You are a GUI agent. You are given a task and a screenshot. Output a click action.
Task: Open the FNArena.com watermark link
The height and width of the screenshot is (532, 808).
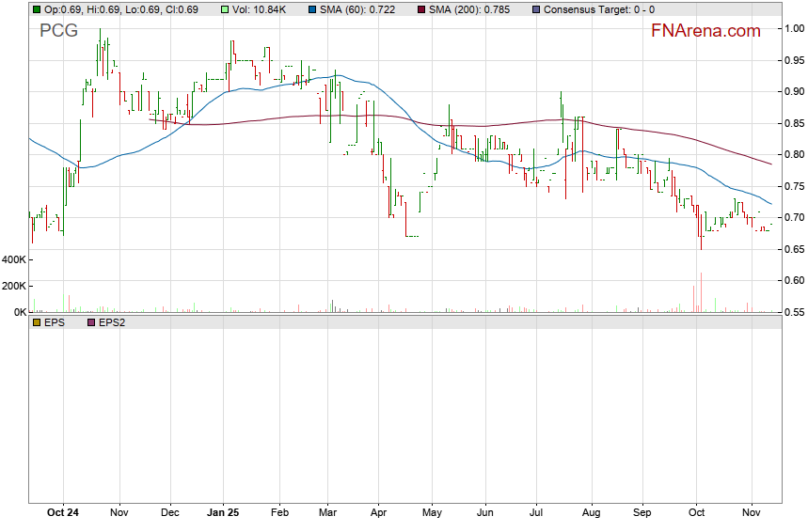pos(705,31)
